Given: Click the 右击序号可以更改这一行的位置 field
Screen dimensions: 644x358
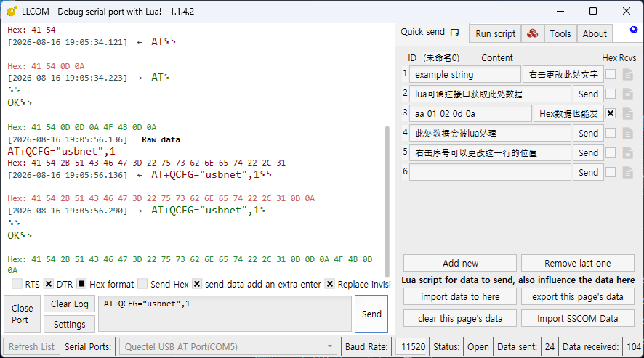Looking at the screenshot, I should click(x=490, y=152).
